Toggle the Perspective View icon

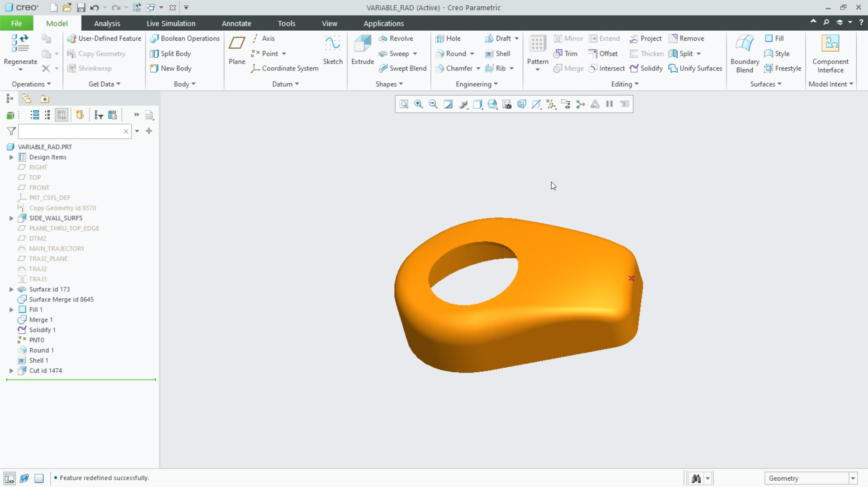(x=522, y=104)
